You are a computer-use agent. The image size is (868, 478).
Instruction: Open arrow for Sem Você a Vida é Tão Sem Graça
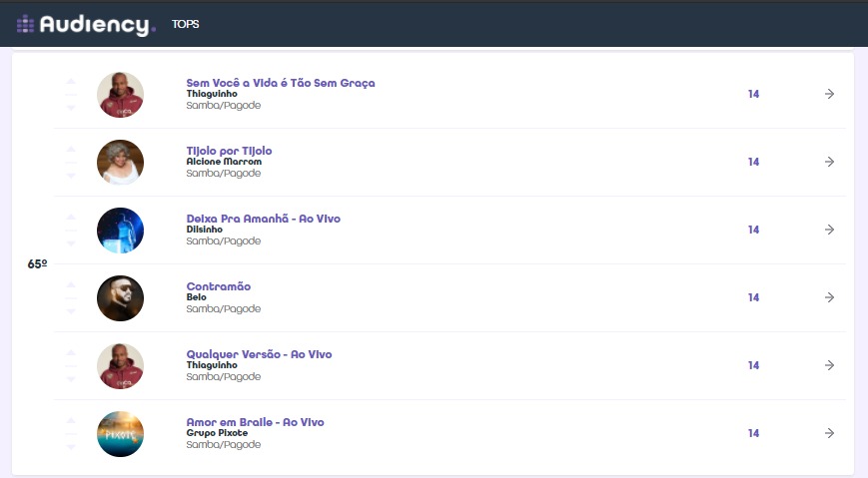[x=829, y=94]
